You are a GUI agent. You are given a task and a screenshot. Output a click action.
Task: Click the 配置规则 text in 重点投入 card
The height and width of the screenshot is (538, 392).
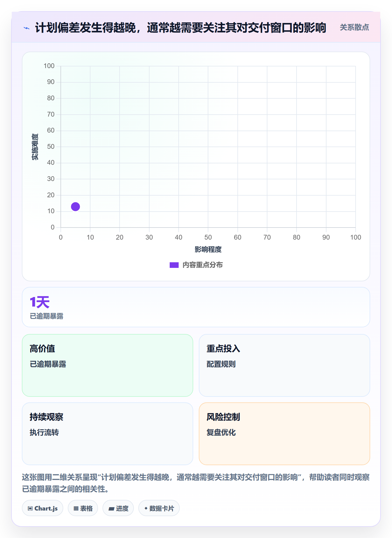coord(221,364)
